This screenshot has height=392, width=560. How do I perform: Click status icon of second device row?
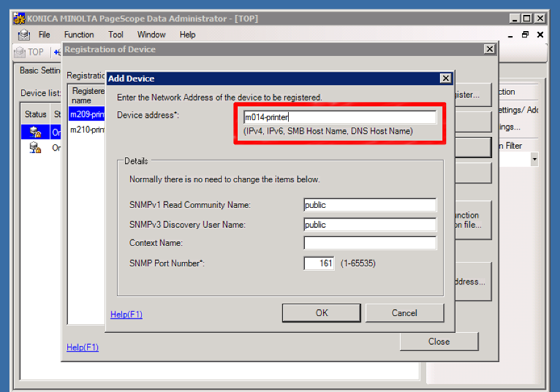click(x=35, y=147)
